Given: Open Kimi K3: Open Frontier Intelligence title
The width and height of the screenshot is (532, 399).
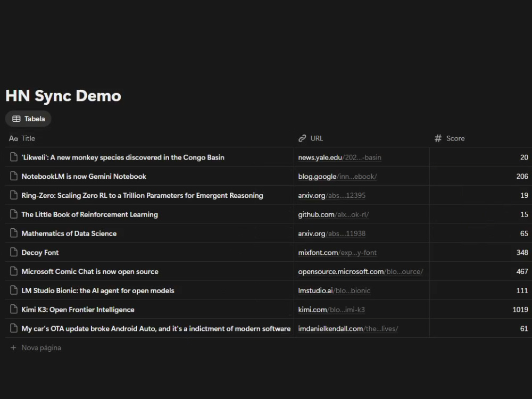Looking at the screenshot, I should (x=78, y=310).
